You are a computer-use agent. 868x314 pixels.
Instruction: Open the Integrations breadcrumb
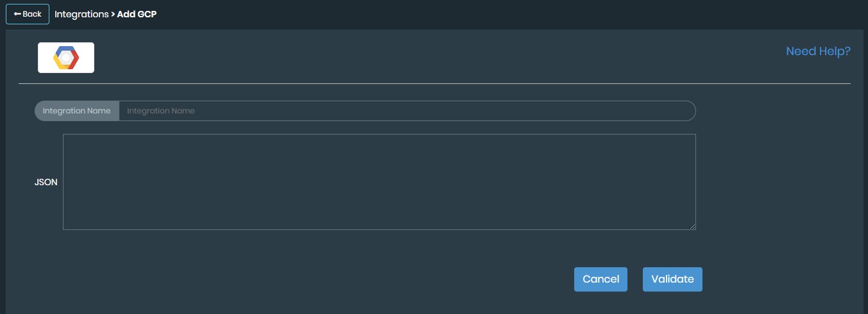81,14
